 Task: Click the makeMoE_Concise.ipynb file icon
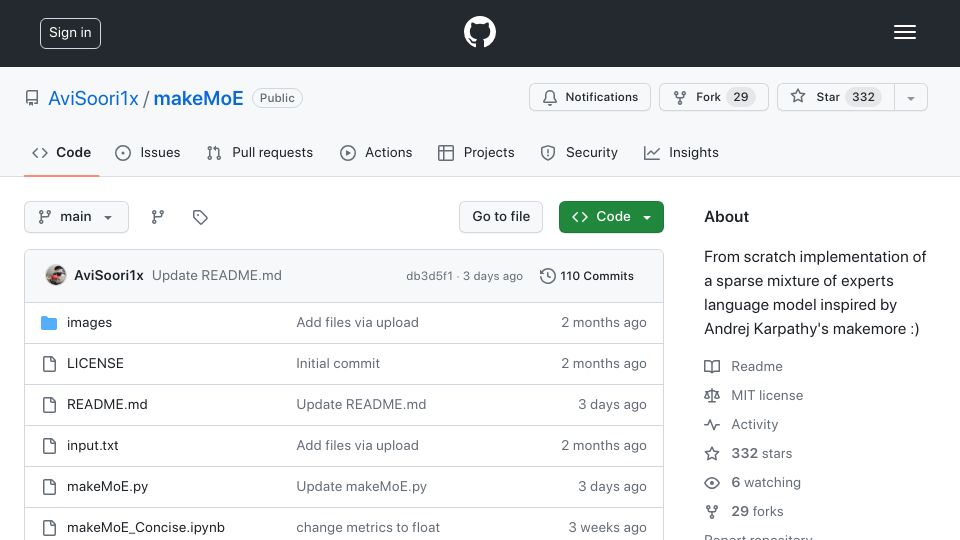click(x=49, y=528)
